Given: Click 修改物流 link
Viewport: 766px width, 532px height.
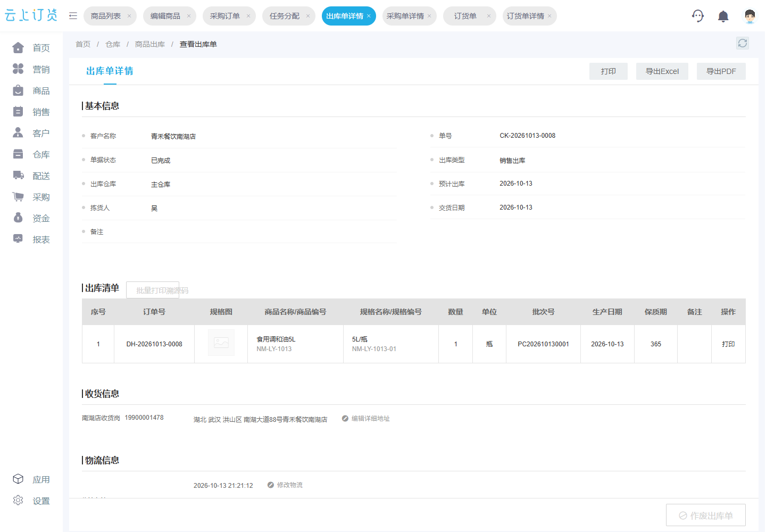Looking at the screenshot, I should point(285,485).
